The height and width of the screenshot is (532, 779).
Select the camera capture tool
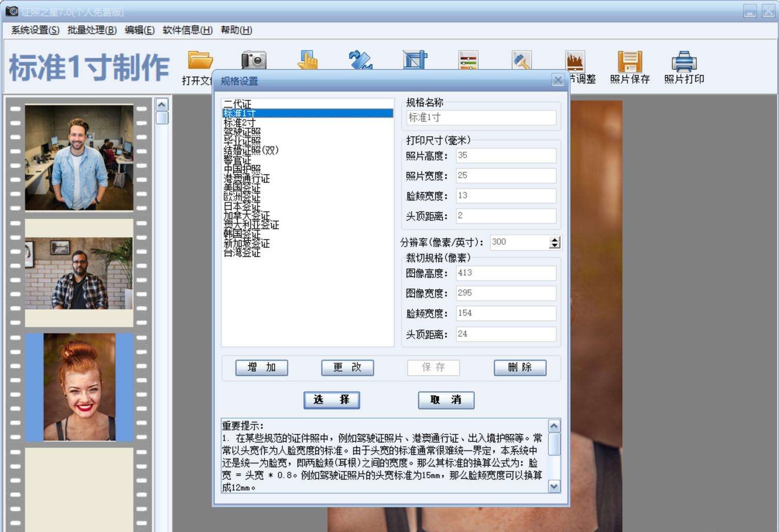click(x=253, y=59)
